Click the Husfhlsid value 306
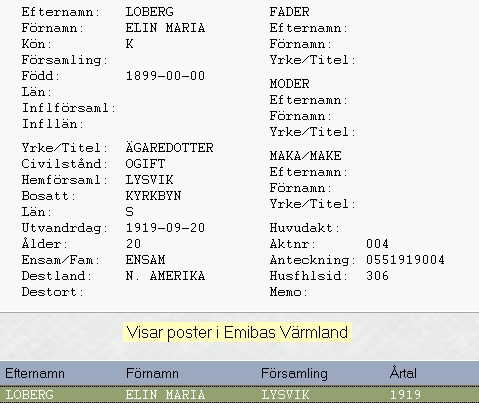Screen dimensions: 479x408 pos(377,276)
